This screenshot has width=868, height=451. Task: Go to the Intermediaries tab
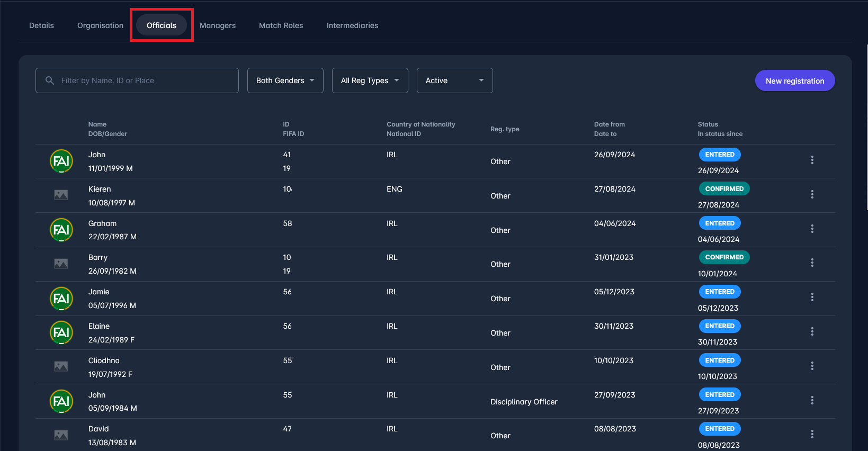coord(352,25)
